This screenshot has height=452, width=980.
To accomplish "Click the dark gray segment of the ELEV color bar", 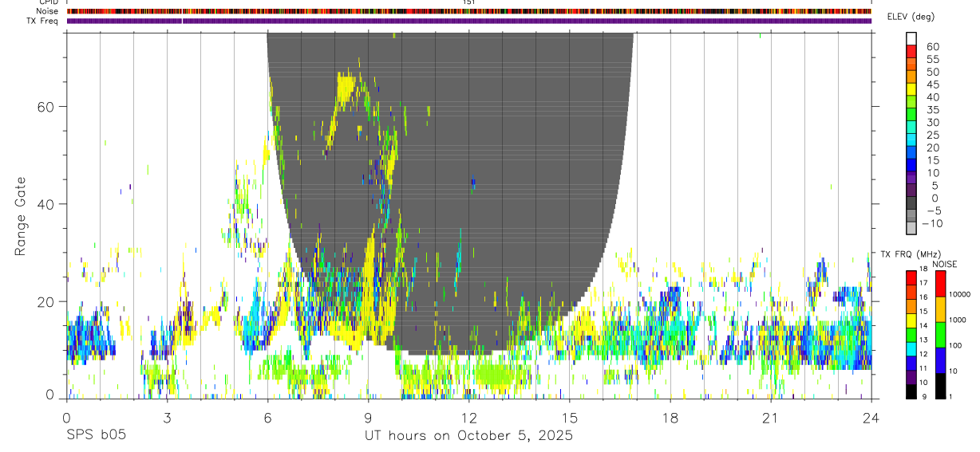I will point(911,204).
